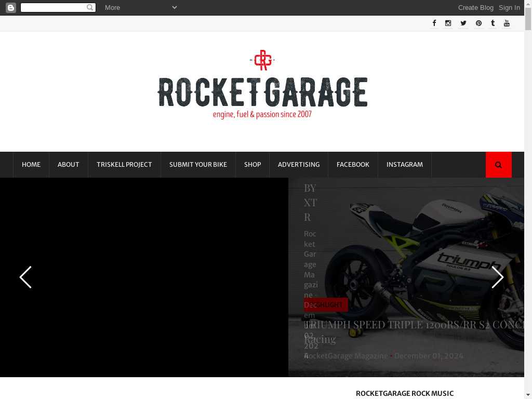The image size is (532, 399).
Task: Open the ABOUT menu item
Action: click(x=68, y=165)
